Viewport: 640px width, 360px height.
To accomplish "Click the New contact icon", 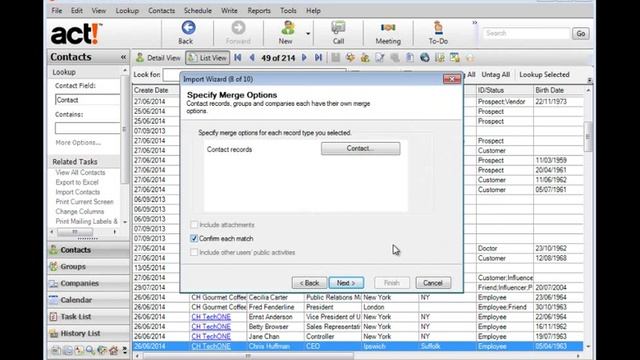I will tap(287, 28).
